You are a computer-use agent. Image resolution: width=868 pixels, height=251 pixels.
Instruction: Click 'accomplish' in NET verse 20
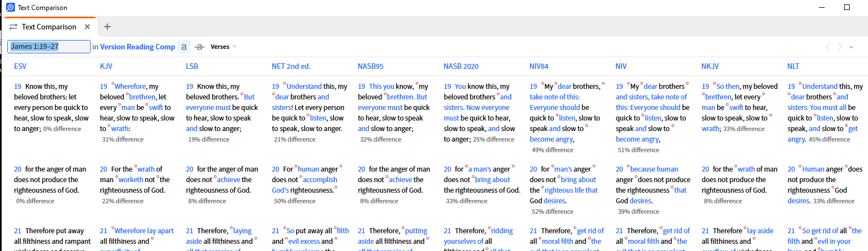pyautogui.click(x=320, y=179)
